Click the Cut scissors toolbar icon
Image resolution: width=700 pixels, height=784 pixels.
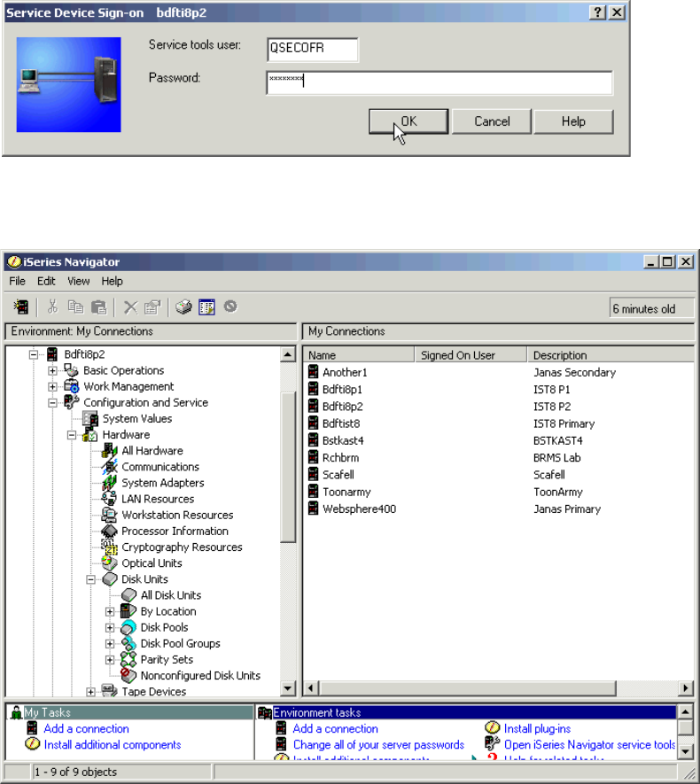[x=52, y=307]
